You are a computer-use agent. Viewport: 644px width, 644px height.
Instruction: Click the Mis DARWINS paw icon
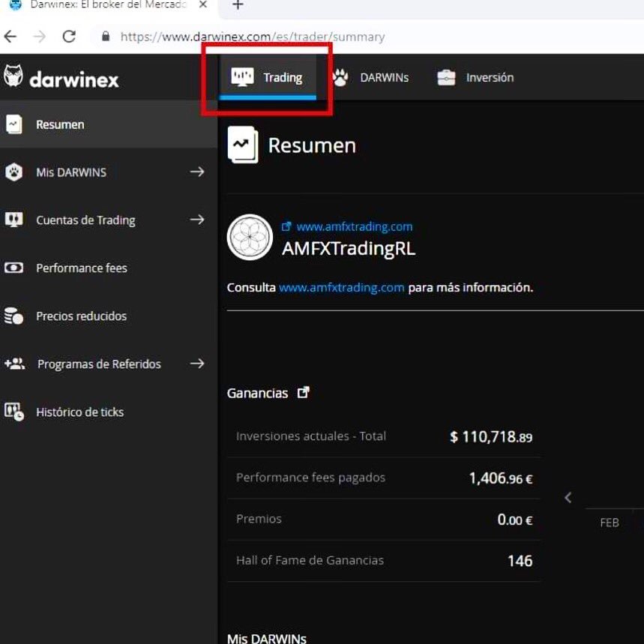click(13, 172)
